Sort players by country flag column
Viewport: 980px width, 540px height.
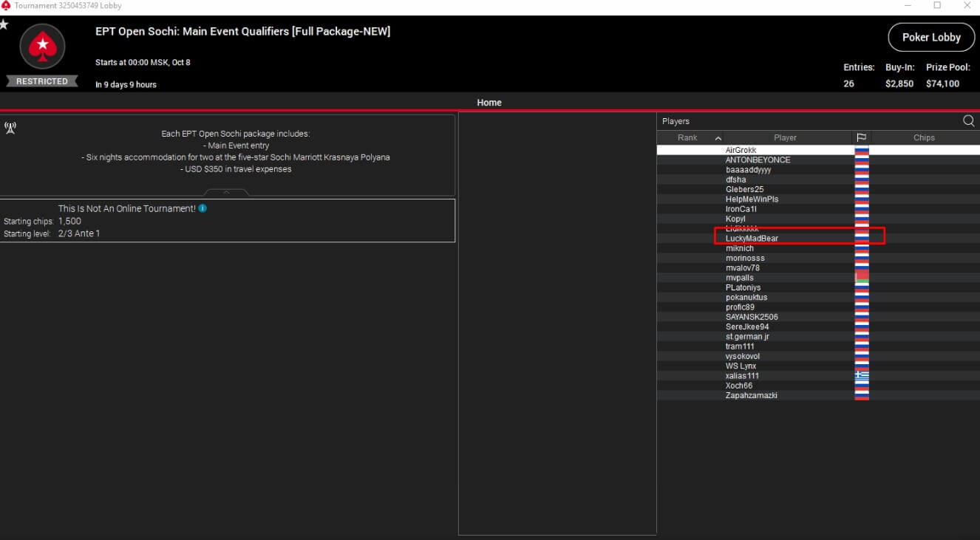(861, 137)
